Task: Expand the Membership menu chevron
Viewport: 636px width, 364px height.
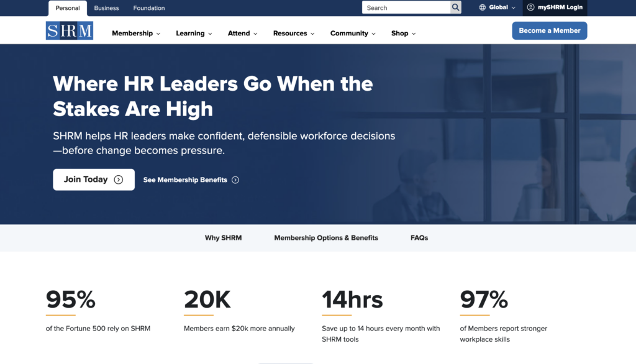Action: 158,34
